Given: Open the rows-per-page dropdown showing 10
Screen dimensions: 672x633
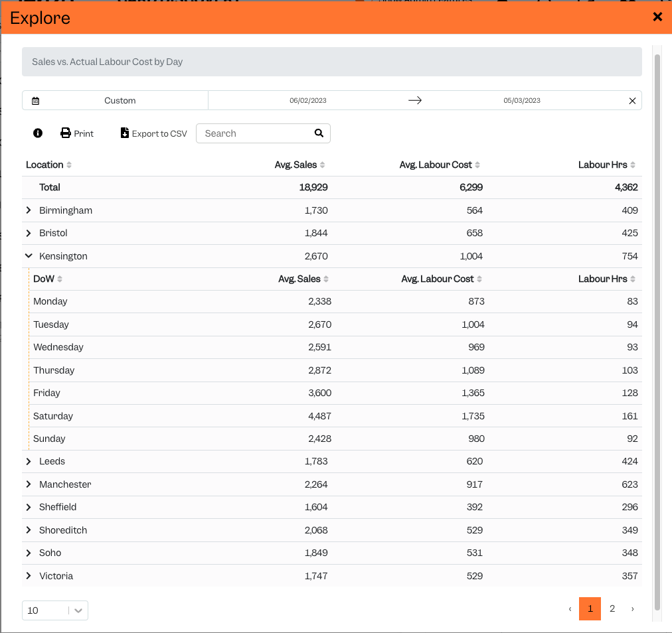Looking at the screenshot, I should [x=55, y=610].
